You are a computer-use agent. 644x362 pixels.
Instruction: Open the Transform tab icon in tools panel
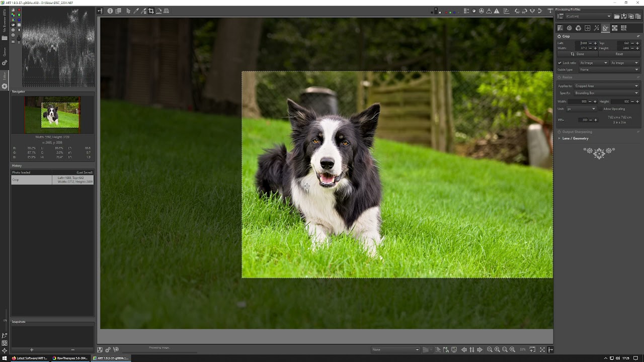[x=605, y=28]
